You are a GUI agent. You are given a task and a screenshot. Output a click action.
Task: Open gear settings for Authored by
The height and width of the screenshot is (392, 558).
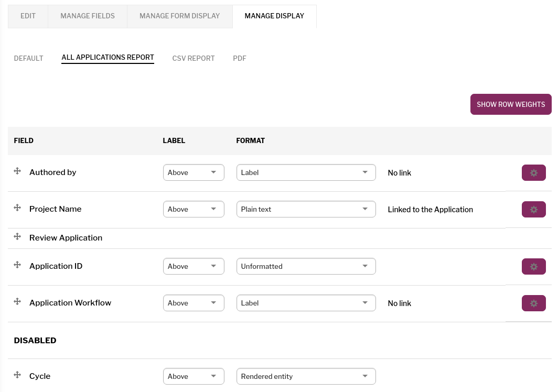tap(533, 173)
